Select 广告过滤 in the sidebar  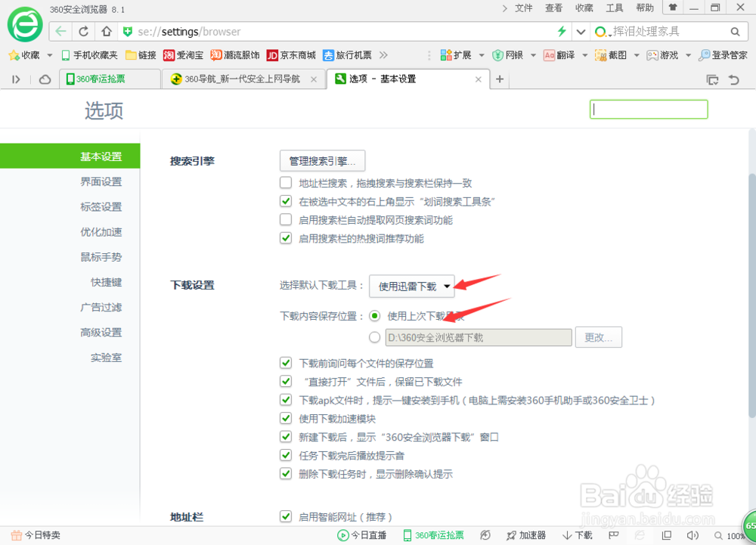click(x=101, y=307)
